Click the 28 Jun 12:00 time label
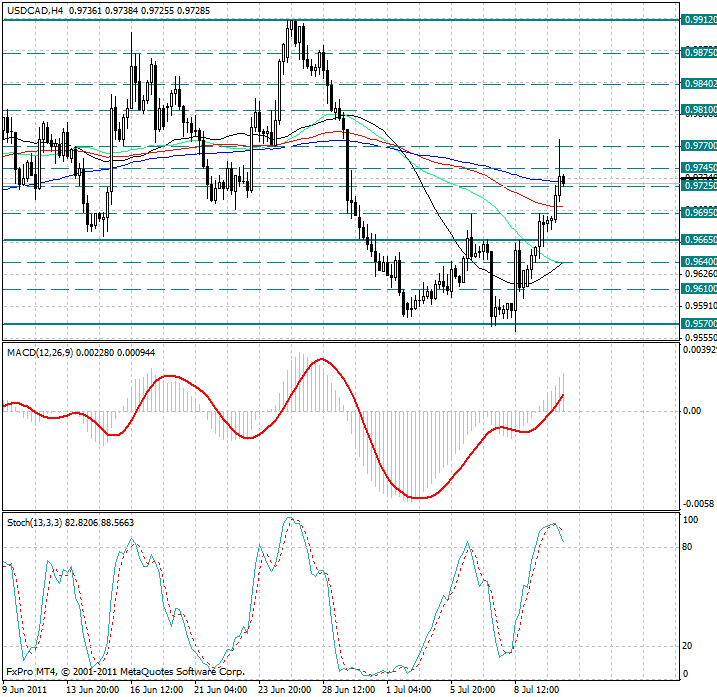The image size is (717, 697). coord(348,689)
